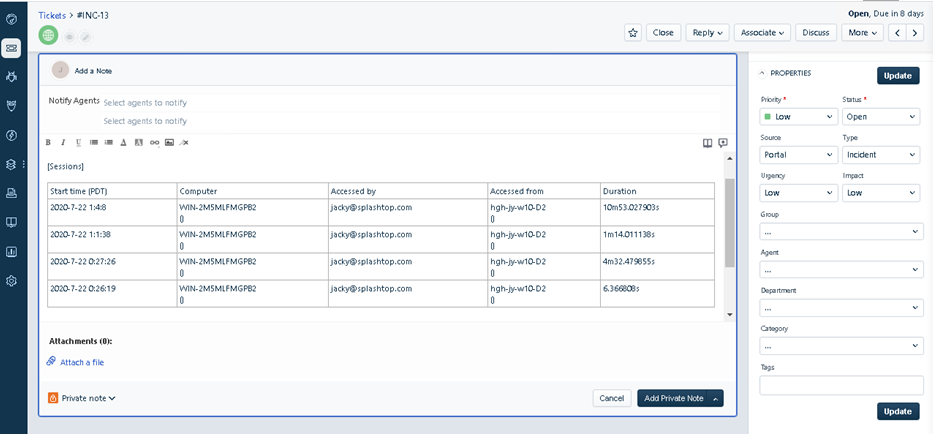Viewport: 933px width, 435px height.
Task: Open the Reply menu
Action: (707, 33)
